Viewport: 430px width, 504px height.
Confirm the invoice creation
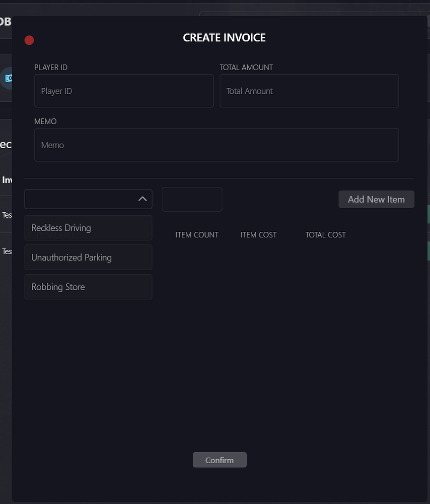(x=219, y=460)
